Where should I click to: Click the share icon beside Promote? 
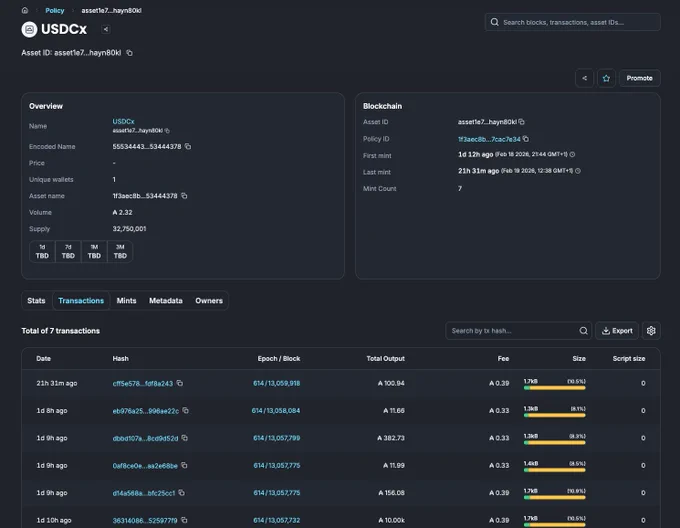584,78
